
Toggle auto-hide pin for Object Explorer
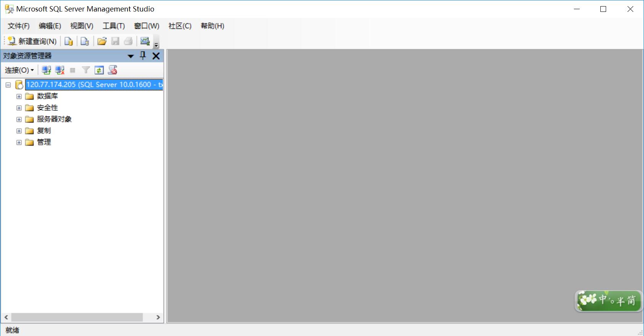(143, 56)
